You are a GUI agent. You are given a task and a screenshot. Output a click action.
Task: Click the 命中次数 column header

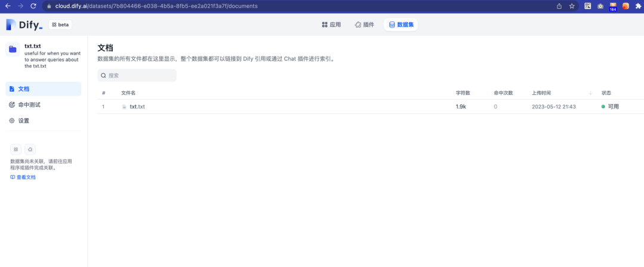[x=503, y=93]
